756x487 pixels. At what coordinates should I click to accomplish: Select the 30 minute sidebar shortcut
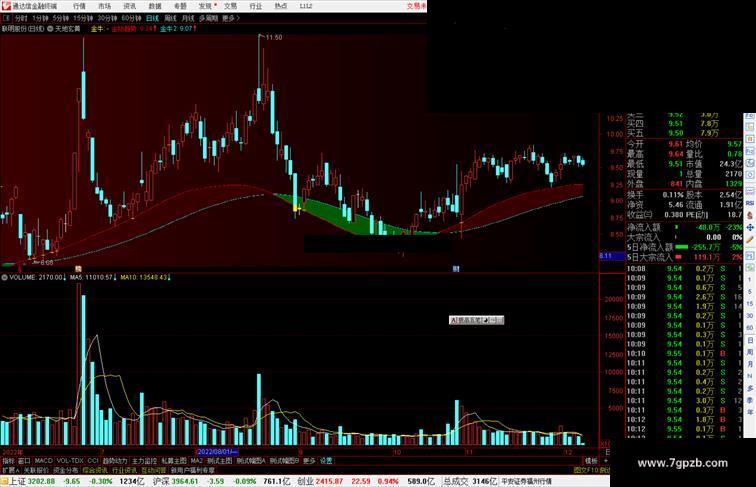750,316
